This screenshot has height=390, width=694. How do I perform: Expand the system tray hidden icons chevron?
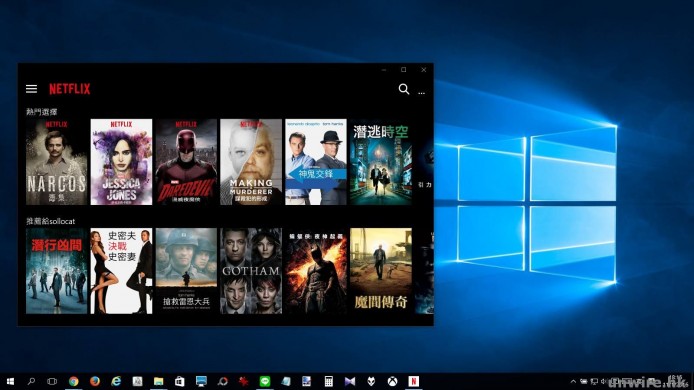click(x=573, y=381)
